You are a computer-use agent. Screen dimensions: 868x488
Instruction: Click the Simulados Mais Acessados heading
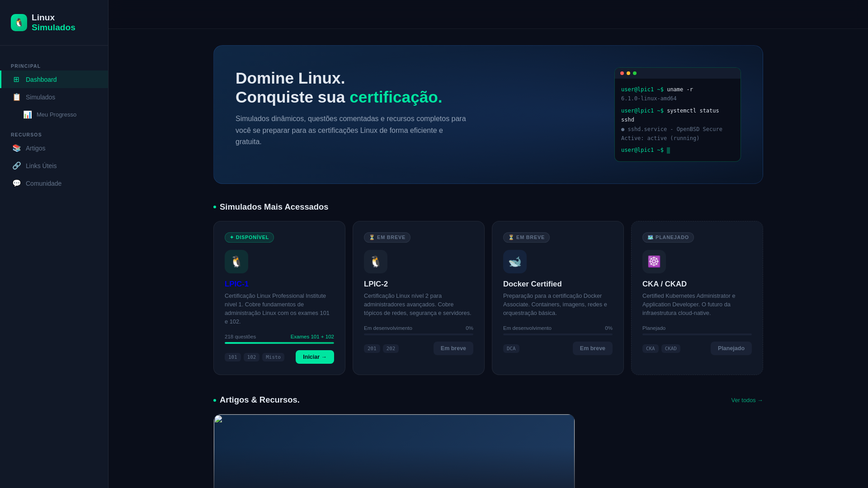coord(274,207)
